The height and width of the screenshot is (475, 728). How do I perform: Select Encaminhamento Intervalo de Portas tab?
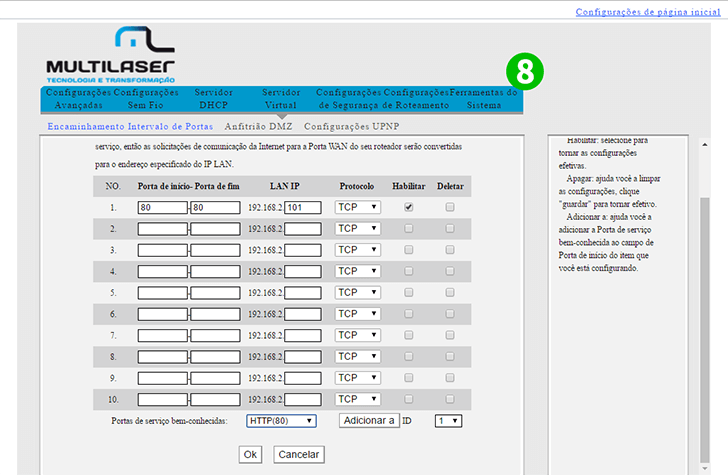click(x=130, y=126)
